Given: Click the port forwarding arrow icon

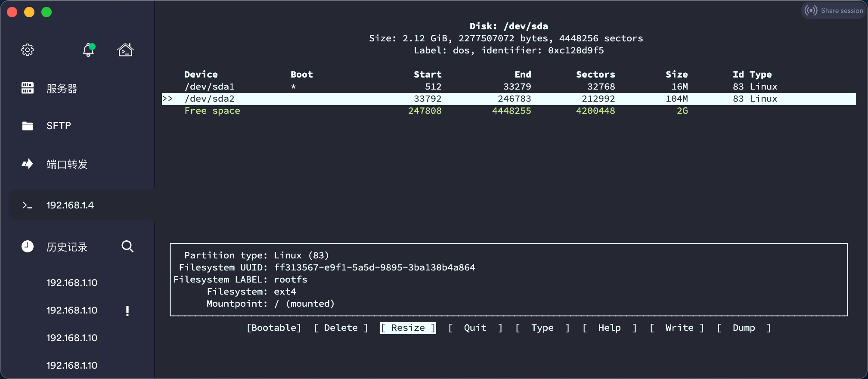Looking at the screenshot, I should point(28,164).
